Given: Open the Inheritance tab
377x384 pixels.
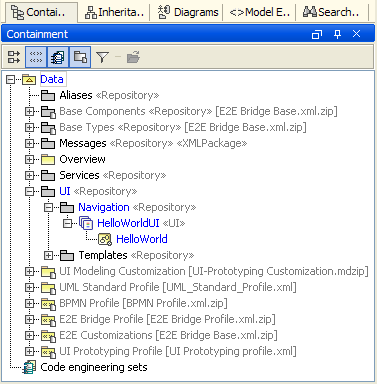Looking at the screenshot, I should coord(114,12).
